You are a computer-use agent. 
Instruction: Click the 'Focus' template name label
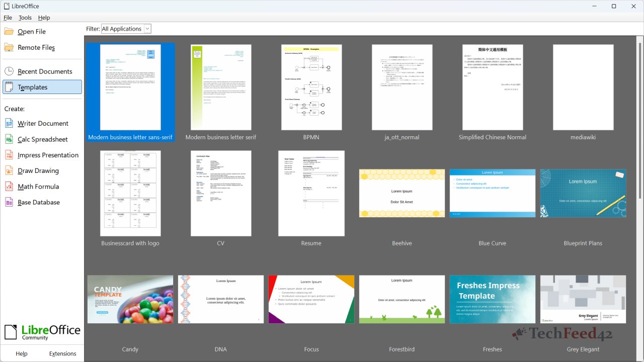(311, 349)
